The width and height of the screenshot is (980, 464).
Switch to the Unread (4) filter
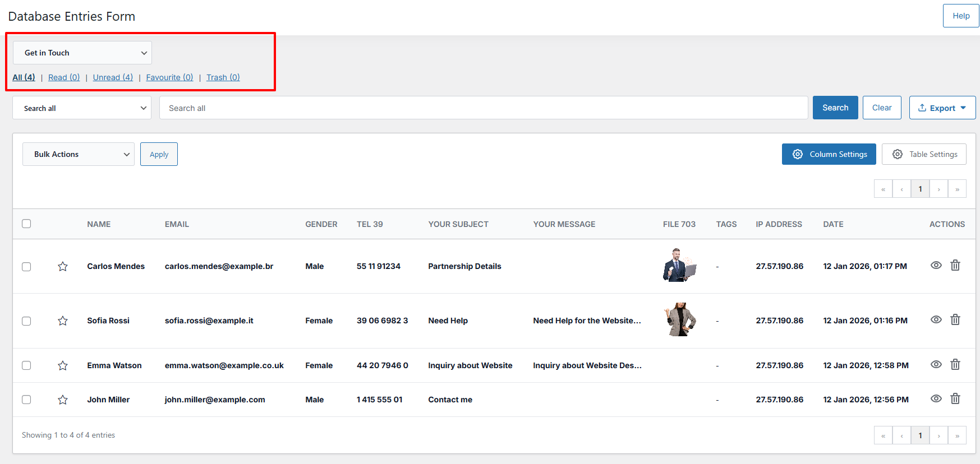click(113, 77)
